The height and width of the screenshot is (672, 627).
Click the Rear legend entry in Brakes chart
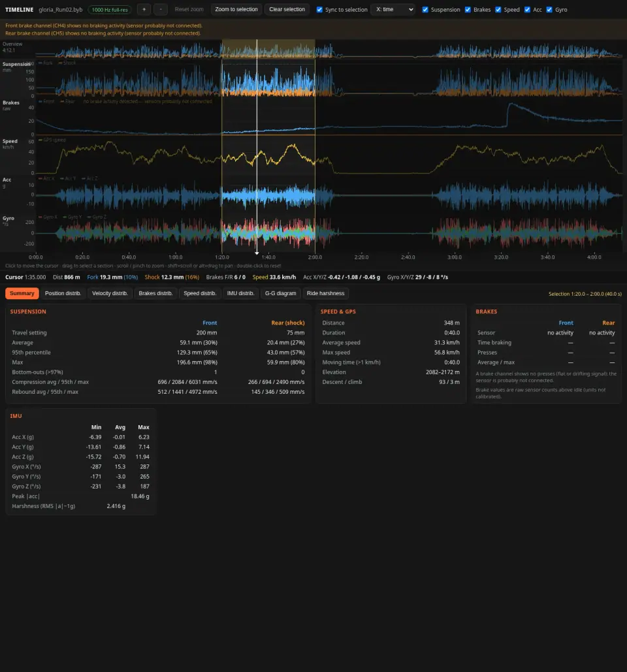pyautogui.click(x=68, y=102)
